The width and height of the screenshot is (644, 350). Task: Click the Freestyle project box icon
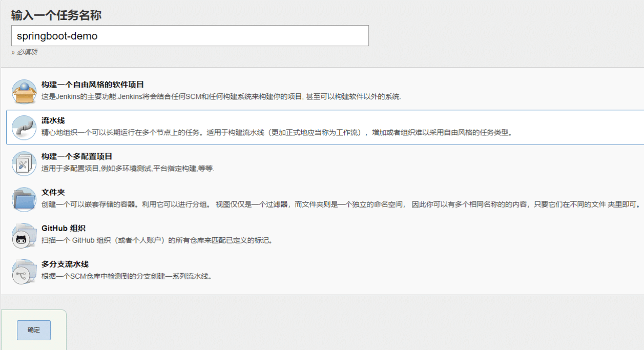24,92
